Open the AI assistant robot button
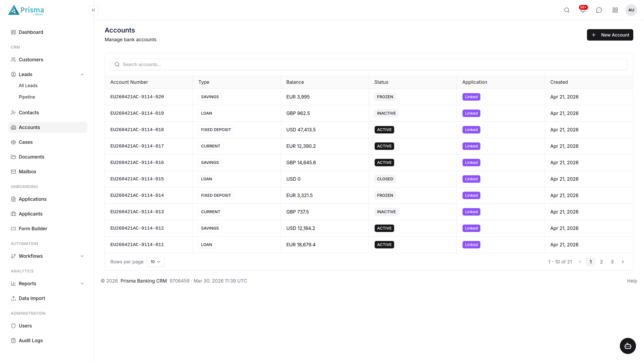This screenshot has height=362, width=644. click(628, 346)
